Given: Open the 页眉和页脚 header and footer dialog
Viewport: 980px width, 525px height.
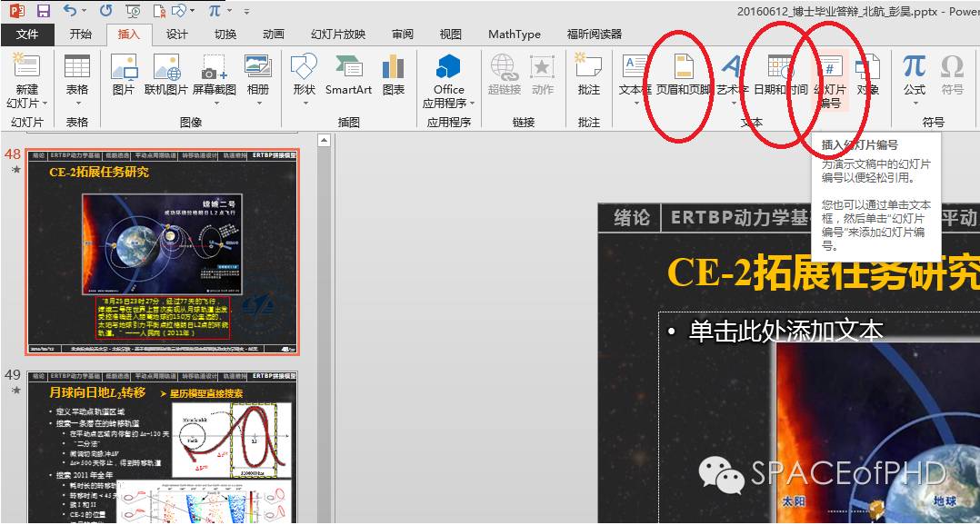Looking at the screenshot, I should click(683, 74).
